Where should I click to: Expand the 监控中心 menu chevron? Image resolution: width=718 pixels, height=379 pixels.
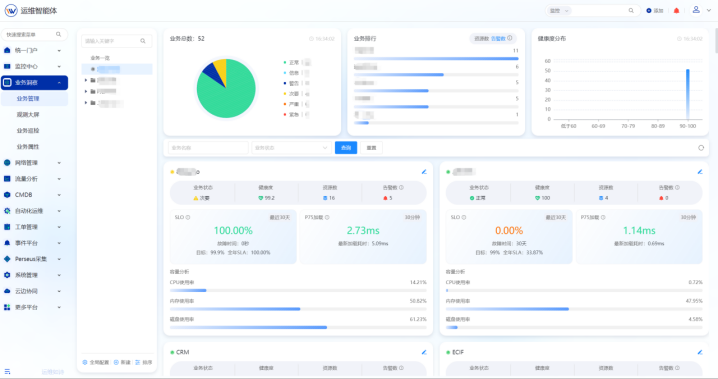(59, 67)
